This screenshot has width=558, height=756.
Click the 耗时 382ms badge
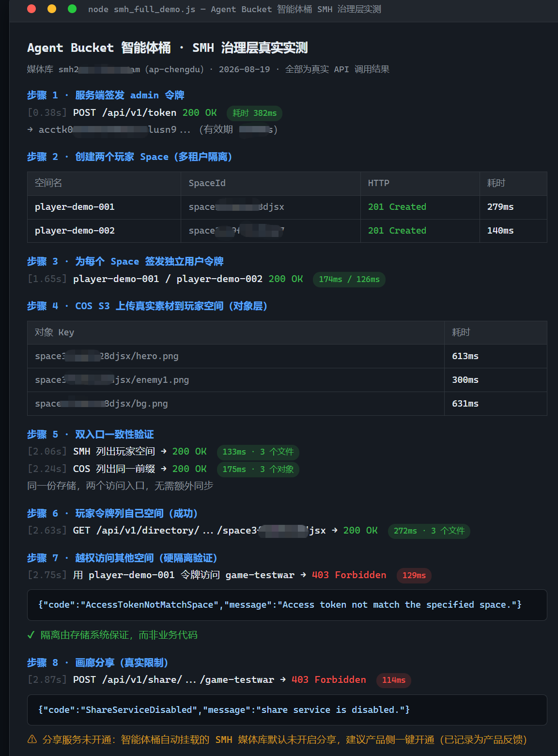tap(254, 113)
